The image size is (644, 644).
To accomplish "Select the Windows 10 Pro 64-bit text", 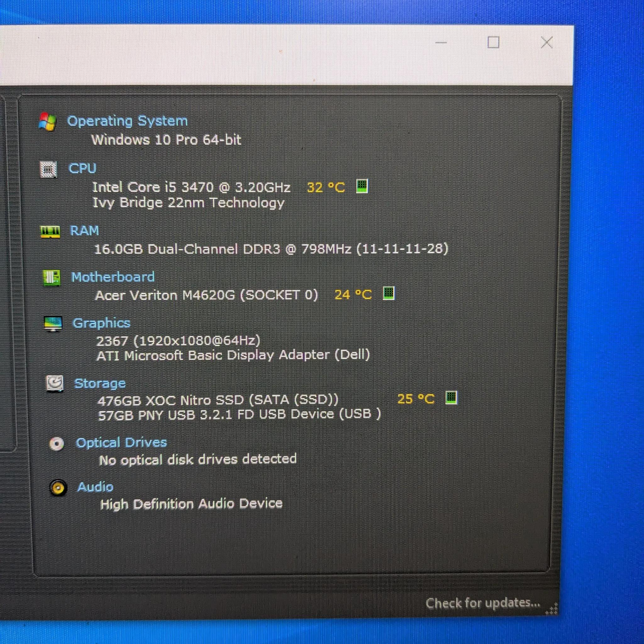I will pyautogui.click(x=166, y=140).
